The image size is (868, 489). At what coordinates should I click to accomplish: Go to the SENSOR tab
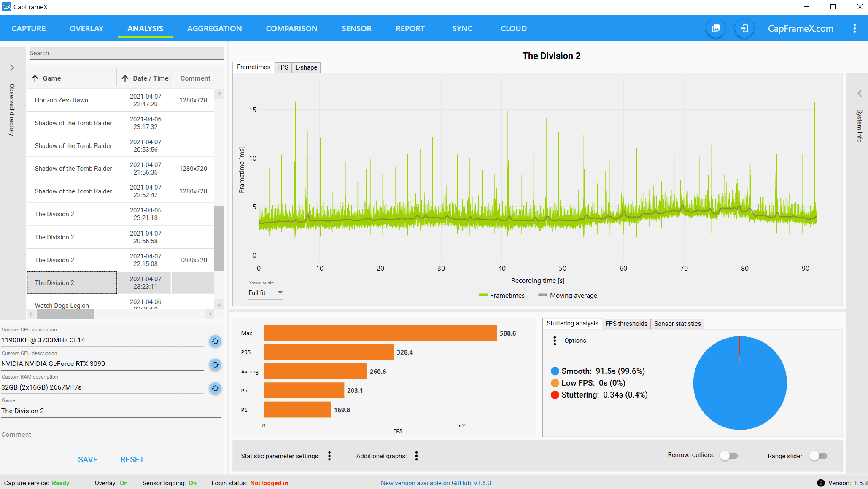click(356, 29)
